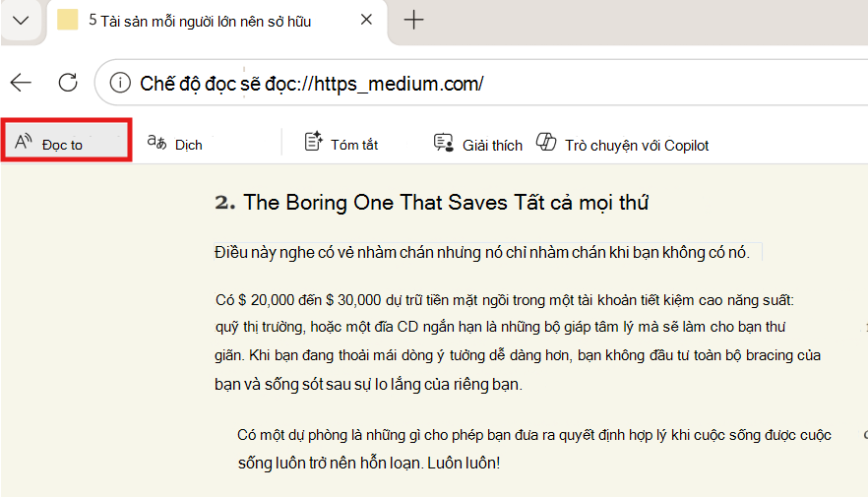This screenshot has width=868, height=497.
Task: Reload the page with refresh icon
Action: [x=68, y=83]
